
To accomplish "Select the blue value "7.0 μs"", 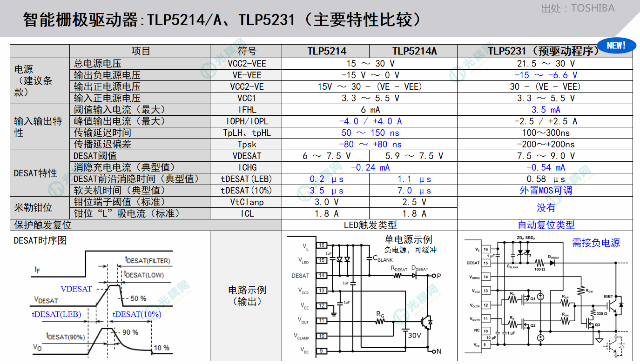I will [x=414, y=191].
